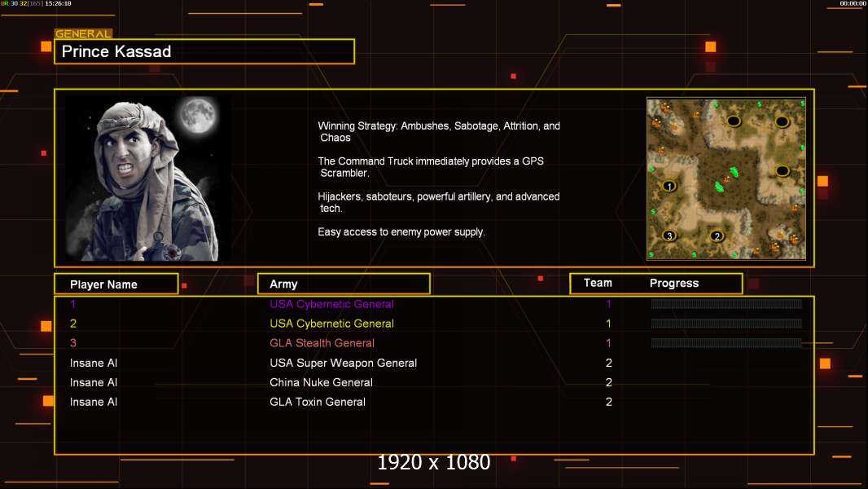The width and height of the screenshot is (868, 489).
Task: Click Insane AI in the Super Weapon row
Action: point(94,363)
